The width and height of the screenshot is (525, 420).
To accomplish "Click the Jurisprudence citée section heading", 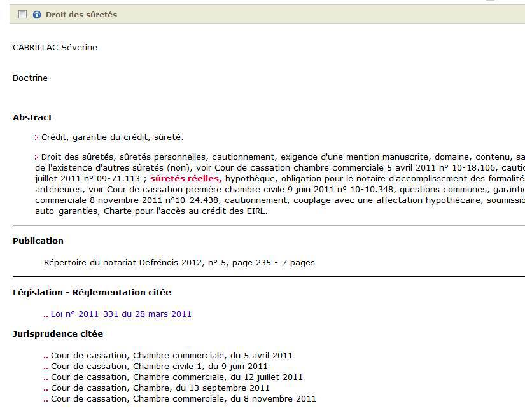I will [57, 334].
